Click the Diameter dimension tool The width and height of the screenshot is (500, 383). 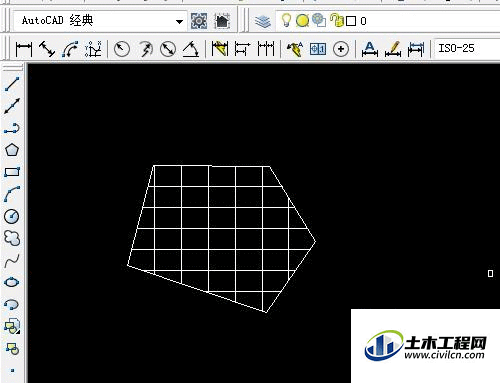click(168, 49)
